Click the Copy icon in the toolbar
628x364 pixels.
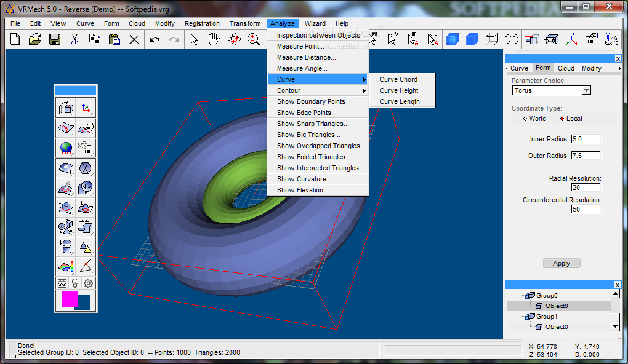(x=95, y=39)
